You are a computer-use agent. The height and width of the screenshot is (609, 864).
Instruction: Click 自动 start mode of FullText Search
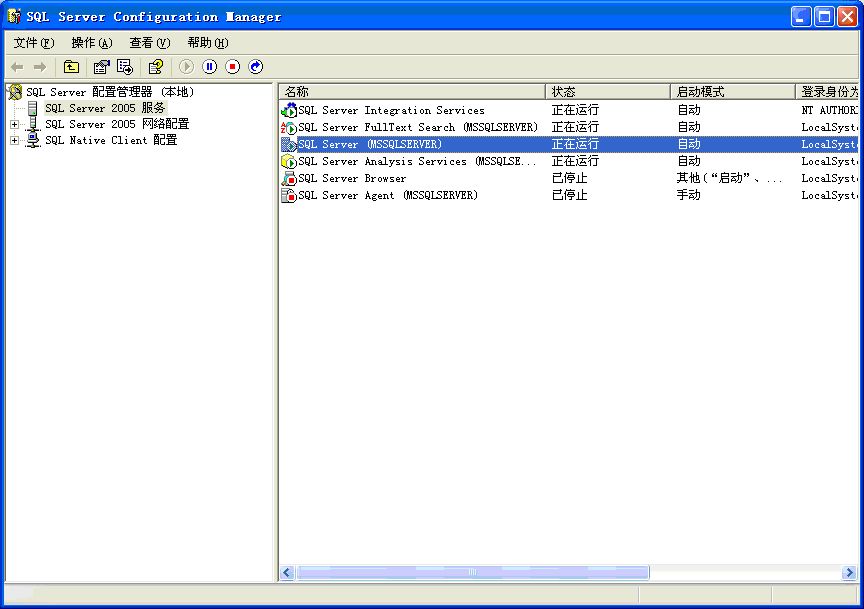(689, 127)
